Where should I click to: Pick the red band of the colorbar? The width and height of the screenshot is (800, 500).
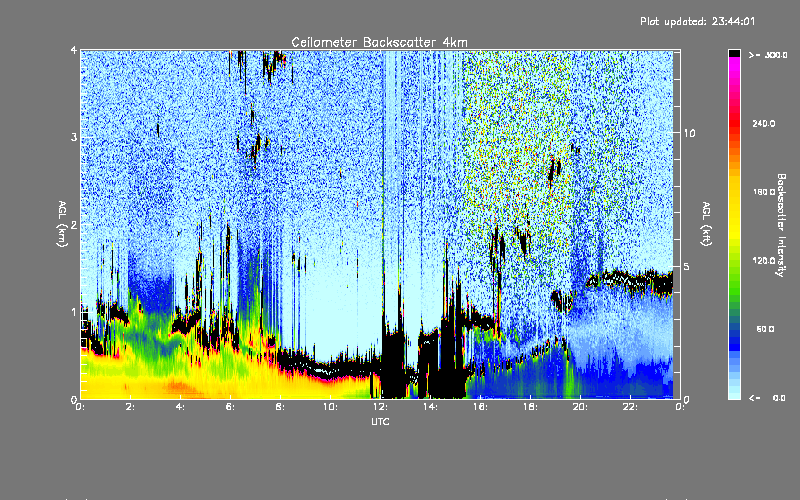[x=734, y=122]
